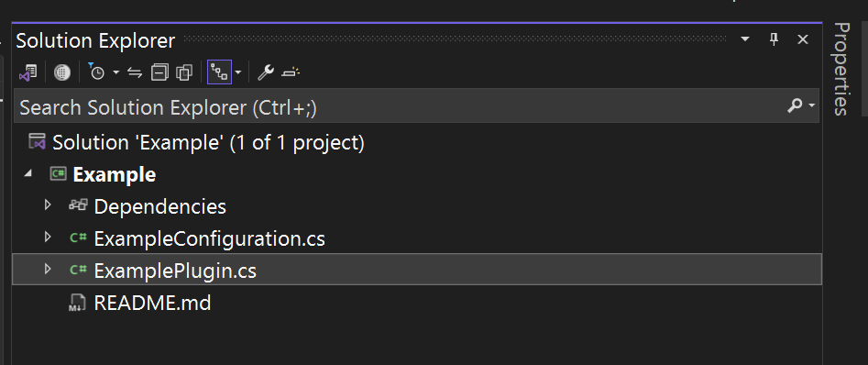Expand ExampleConfiguration.cs file node
Viewport: 868px width, 365px height.
coord(48,238)
